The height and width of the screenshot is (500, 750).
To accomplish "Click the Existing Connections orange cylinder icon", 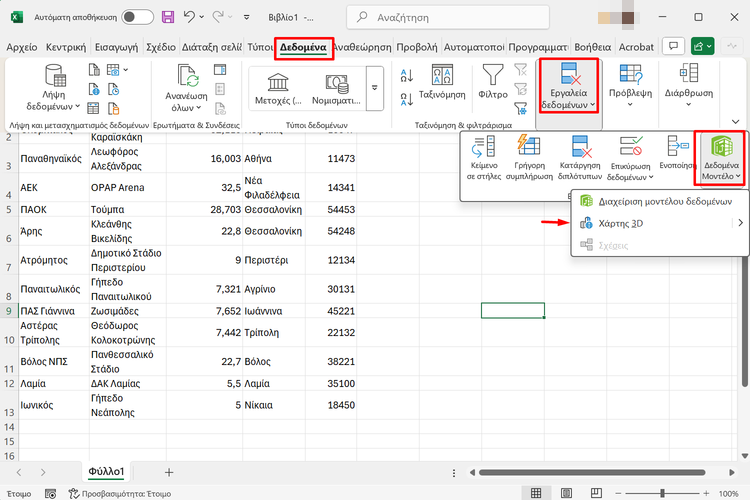I will click(113, 109).
